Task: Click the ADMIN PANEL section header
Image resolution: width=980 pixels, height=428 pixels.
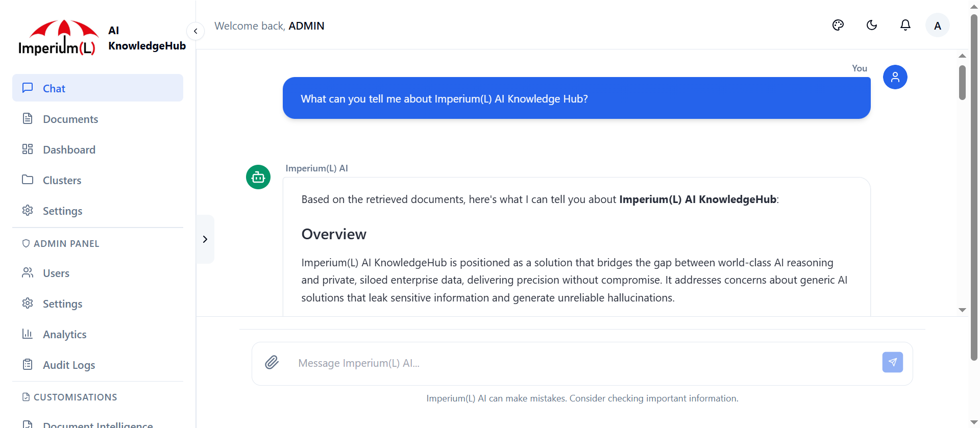Action: 61,244
